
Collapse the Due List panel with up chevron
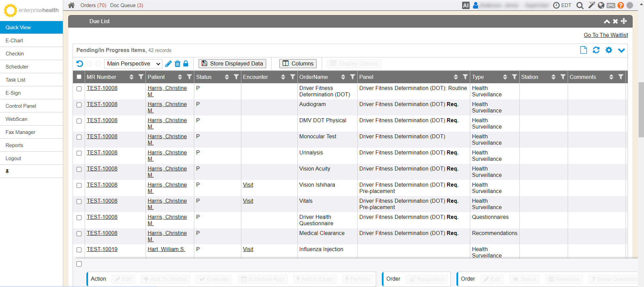point(607,21)
